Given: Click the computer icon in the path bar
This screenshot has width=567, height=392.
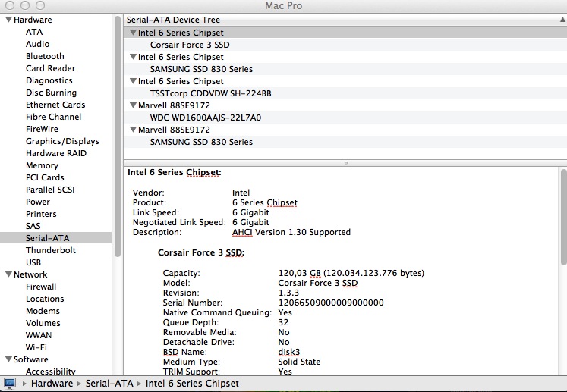Looking at the screenshot, I should click(x=9, y=383).
